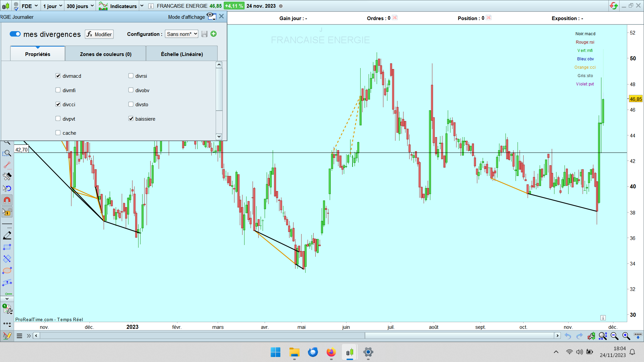This screenshot has width=644, height=362.
Task: Switch to Zones de couleurs tab
Action: [105, 54]
